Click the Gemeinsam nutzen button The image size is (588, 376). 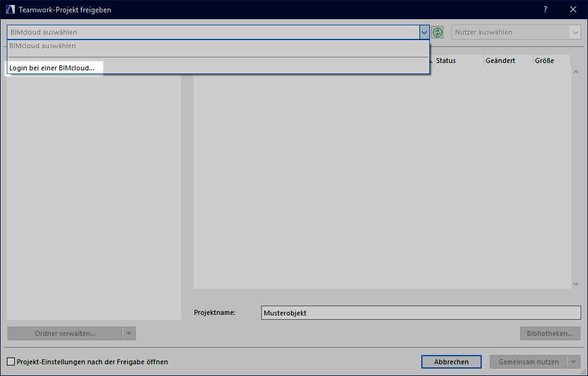[528, 362]
